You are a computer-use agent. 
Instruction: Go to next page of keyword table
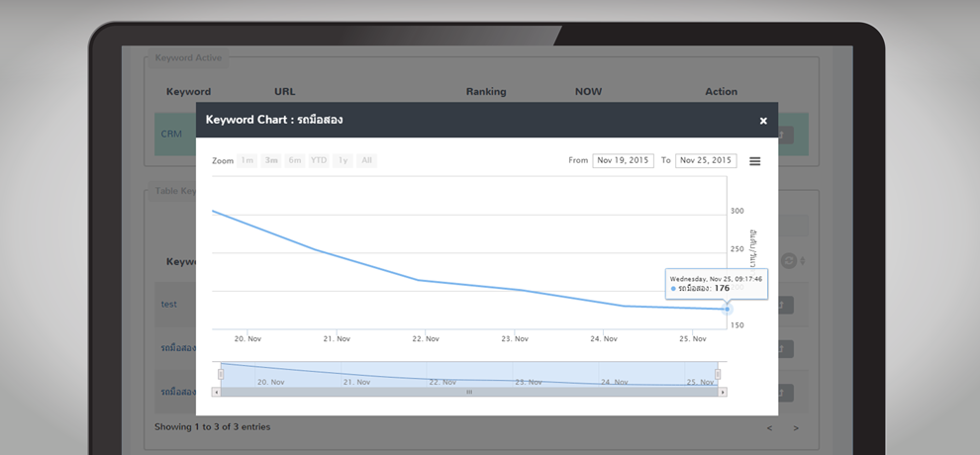(796, 428)
